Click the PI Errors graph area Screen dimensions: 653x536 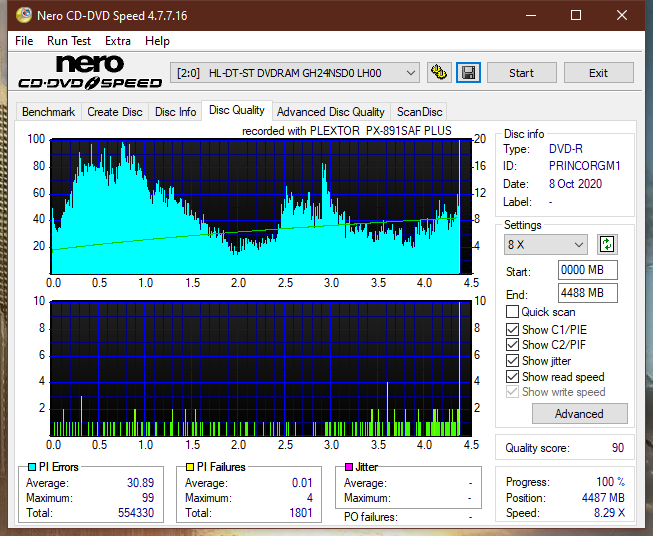pos(261,207)
